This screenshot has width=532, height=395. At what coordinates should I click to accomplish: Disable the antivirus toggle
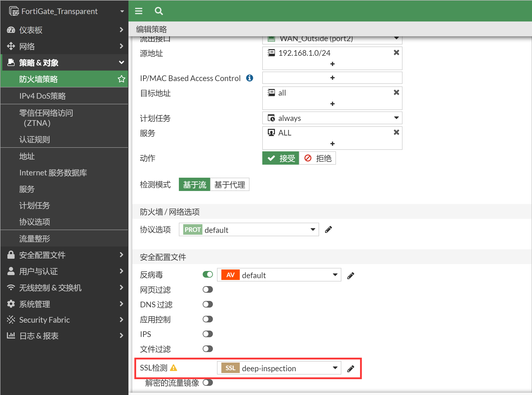point(208,275)
